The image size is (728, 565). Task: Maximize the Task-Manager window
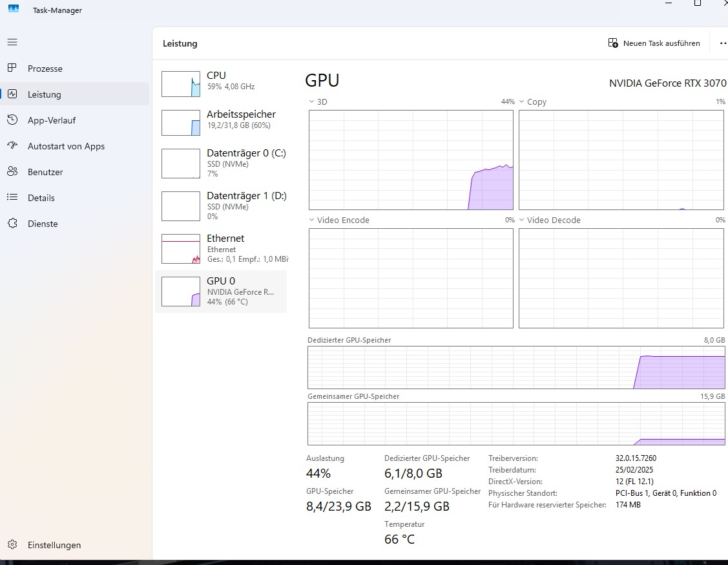(x=698, y=3)
